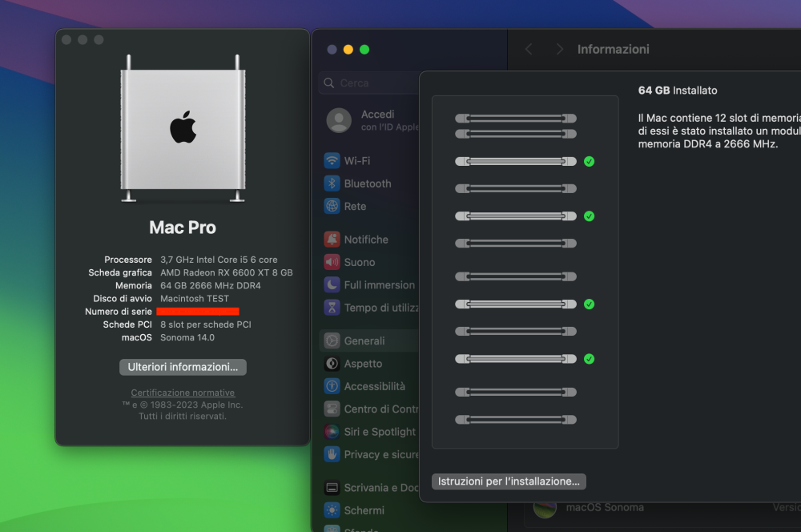Click the Informazioni window title
Screen dimensions: 801x532
click(614, 49)
